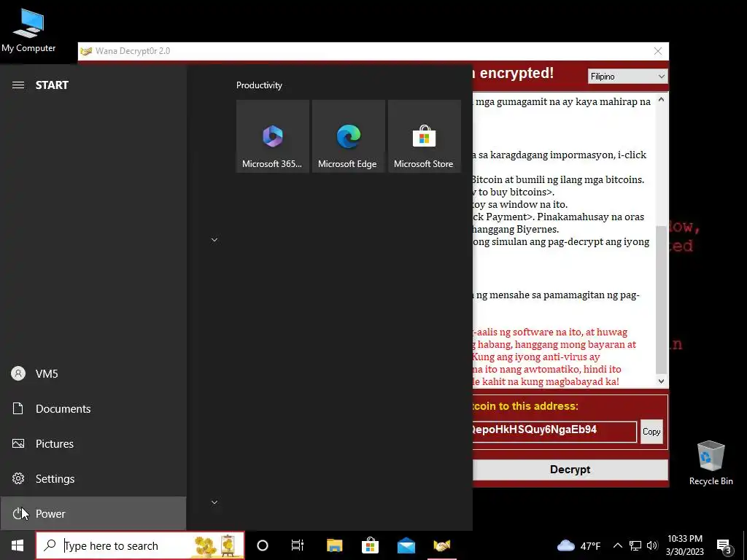Viewport: 747px width, 560px height.
Task: Open Settings from Start menu
Action: (93, 478)
